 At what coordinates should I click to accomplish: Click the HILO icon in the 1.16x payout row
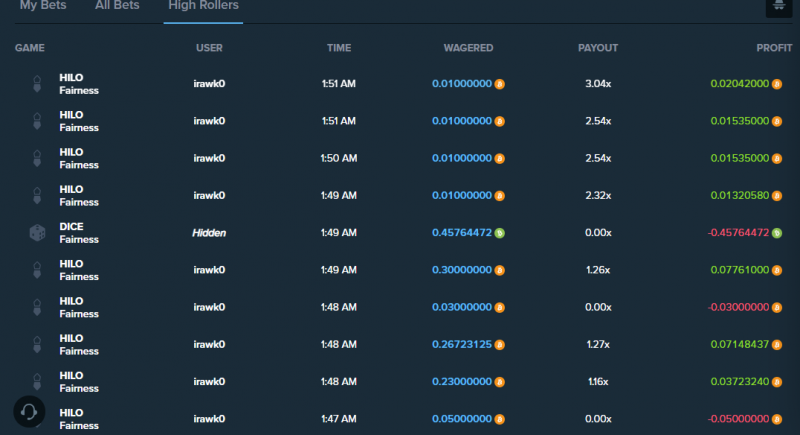[x=37, y=381]
